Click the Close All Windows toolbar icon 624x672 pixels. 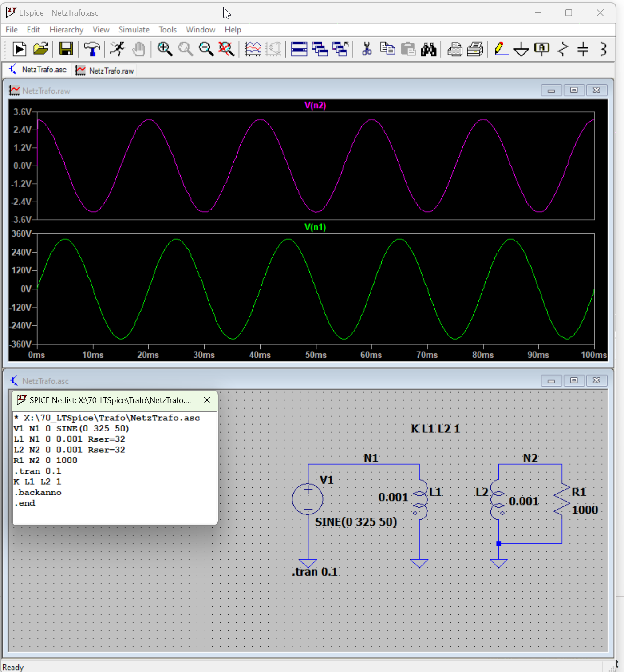point(340,49)
